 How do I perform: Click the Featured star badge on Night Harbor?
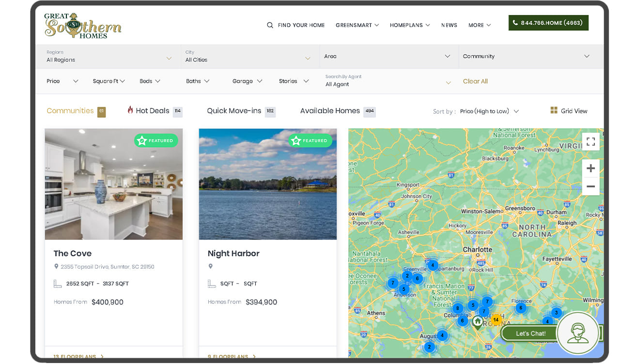[310, 140]
